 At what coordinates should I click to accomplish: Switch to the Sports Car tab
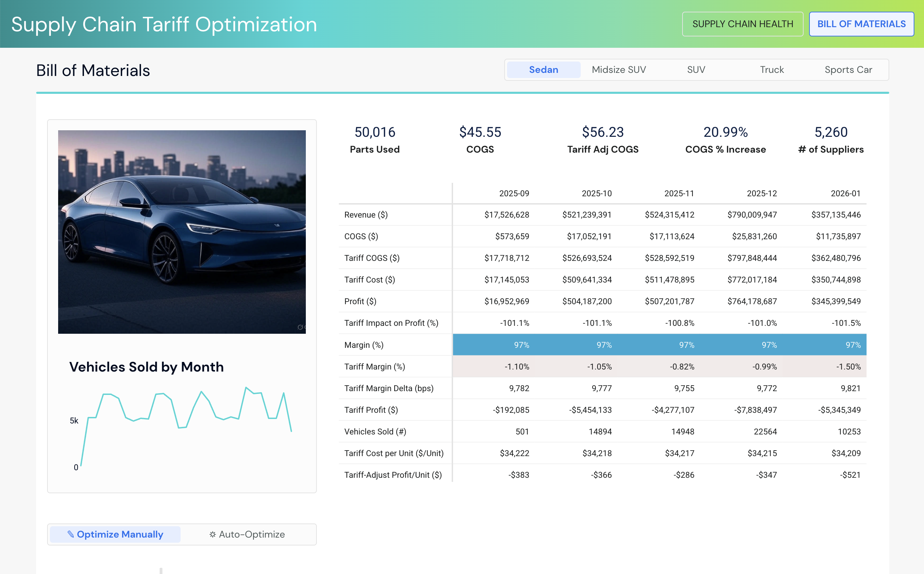point(848,70)
